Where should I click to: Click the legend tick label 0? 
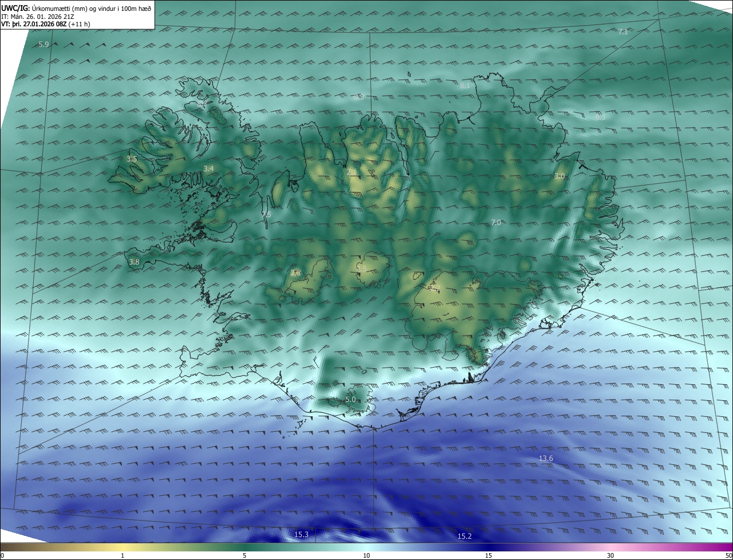tap(2, 556)
